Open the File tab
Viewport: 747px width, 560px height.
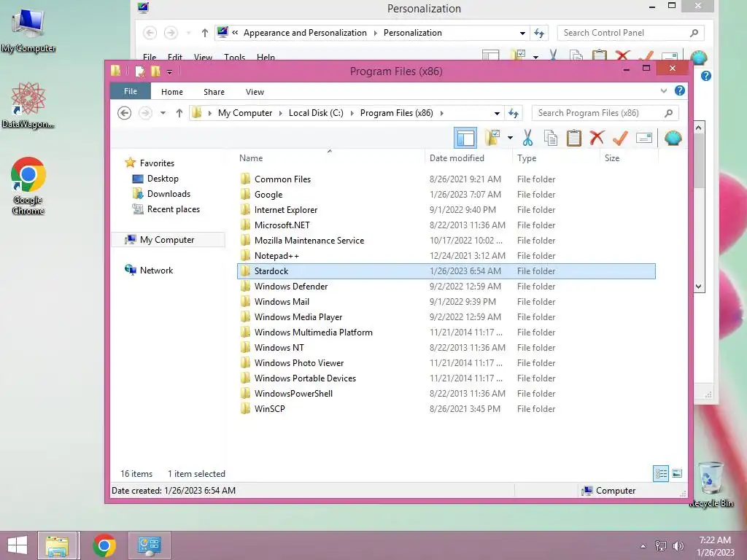[x=131, y=91]
